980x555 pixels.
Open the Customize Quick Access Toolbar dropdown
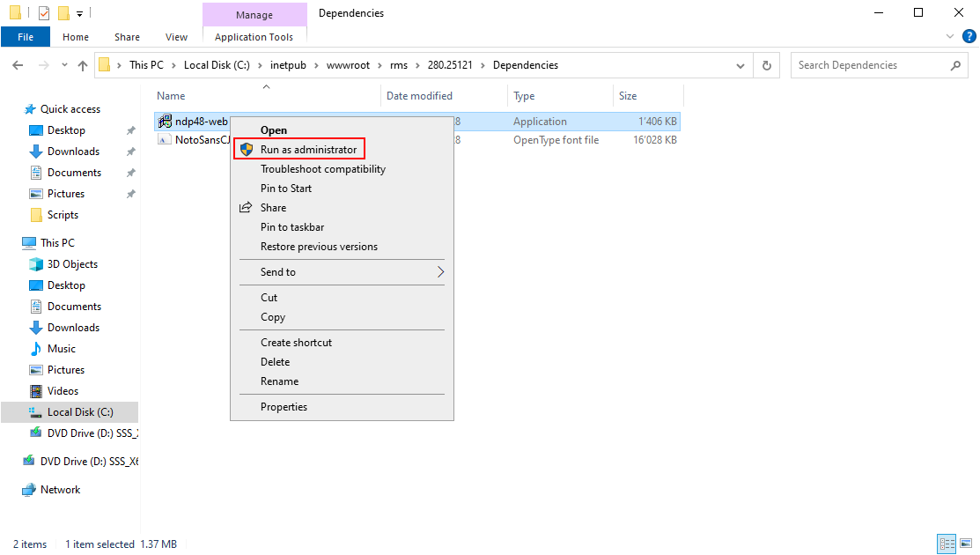point(79,13)
